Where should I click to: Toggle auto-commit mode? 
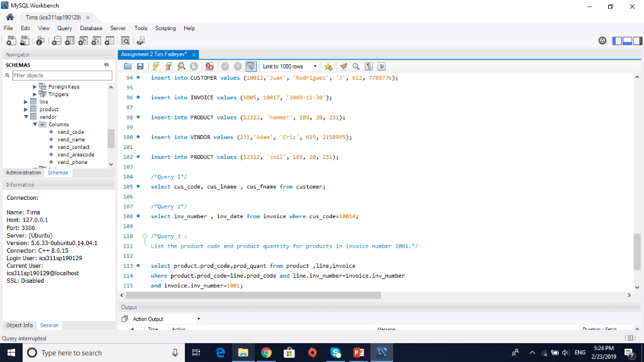coord(250,67)
